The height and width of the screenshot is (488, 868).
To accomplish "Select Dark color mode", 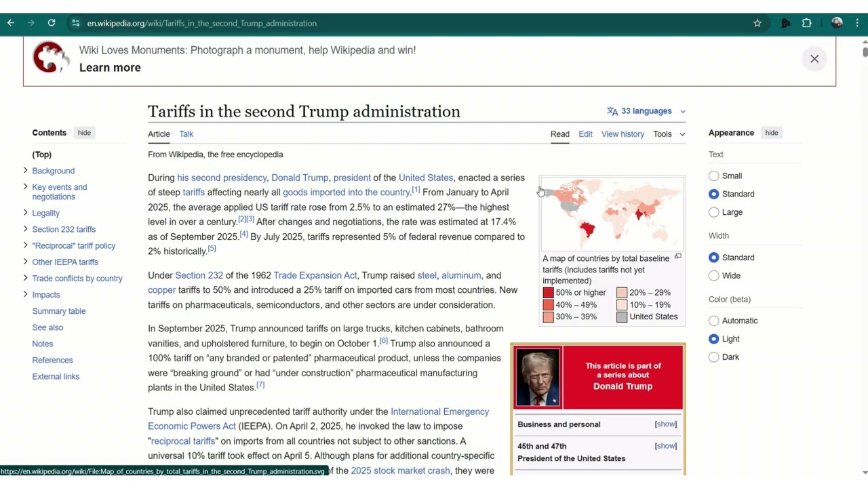I will (714, 357).
